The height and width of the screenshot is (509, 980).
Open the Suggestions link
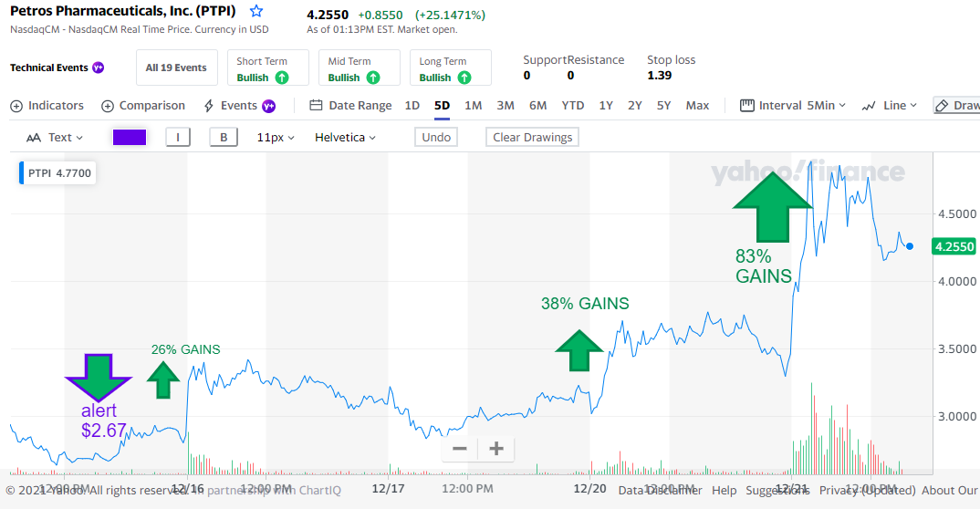[777, 490]
